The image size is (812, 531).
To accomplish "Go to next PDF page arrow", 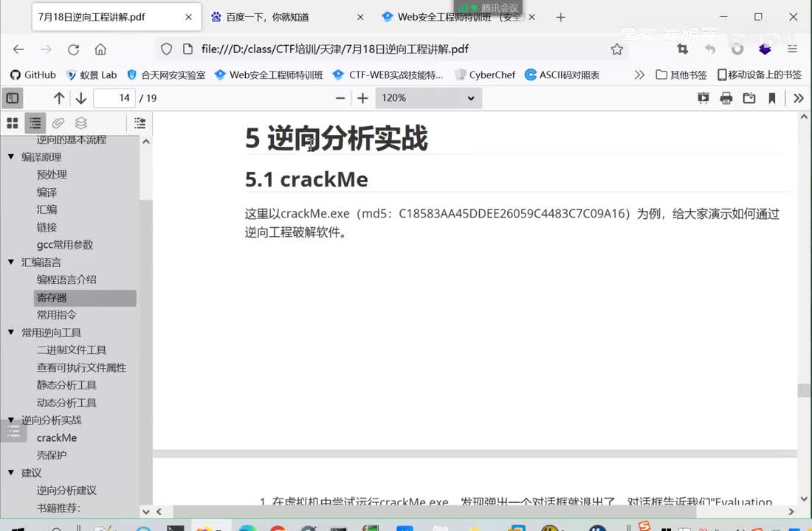I will pos(80,98).
